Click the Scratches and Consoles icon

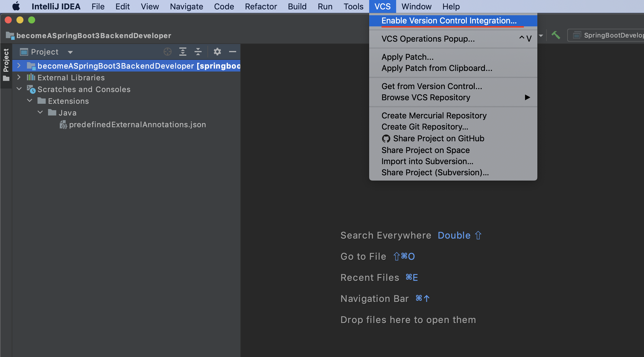coord(31,89)
